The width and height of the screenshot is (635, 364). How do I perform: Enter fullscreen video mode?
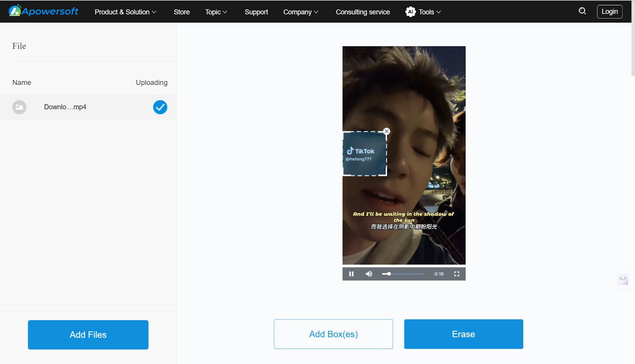457,274
